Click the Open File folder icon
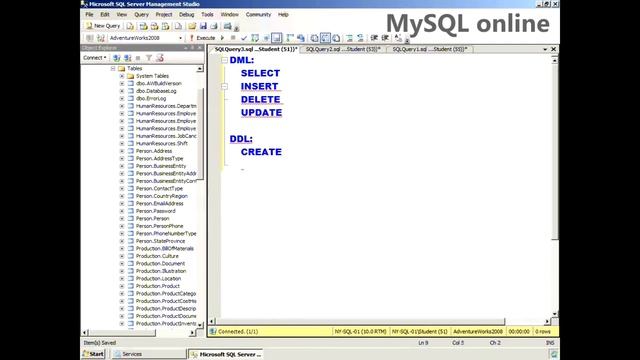 click(192, 26)
